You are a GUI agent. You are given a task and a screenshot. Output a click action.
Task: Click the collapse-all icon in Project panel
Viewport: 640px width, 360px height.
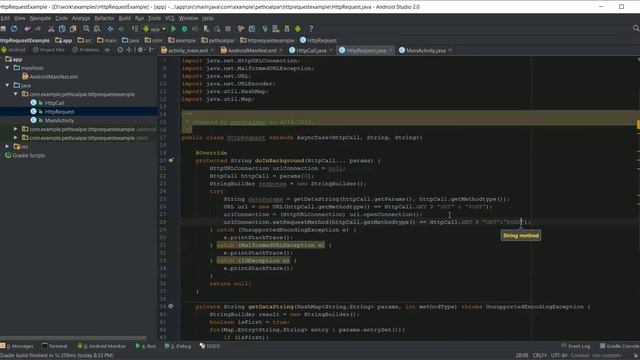(129, 50)
